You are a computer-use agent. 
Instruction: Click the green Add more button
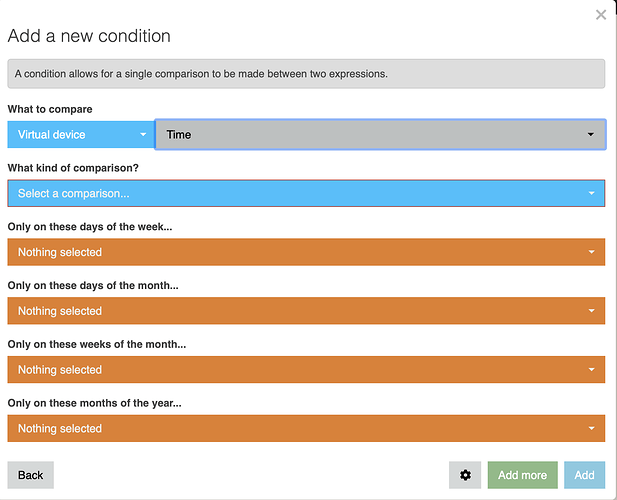[523, 475]
